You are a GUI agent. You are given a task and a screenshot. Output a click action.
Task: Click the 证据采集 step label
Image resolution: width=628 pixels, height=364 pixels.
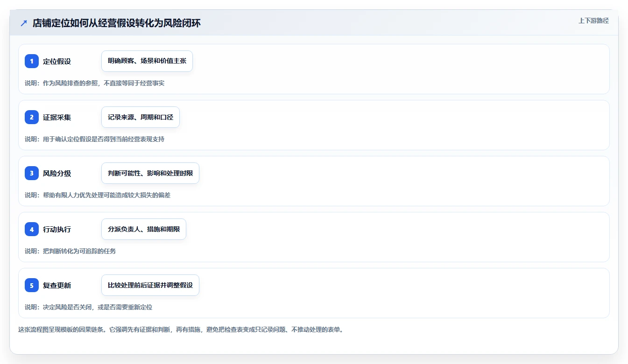tap(57, 117)
